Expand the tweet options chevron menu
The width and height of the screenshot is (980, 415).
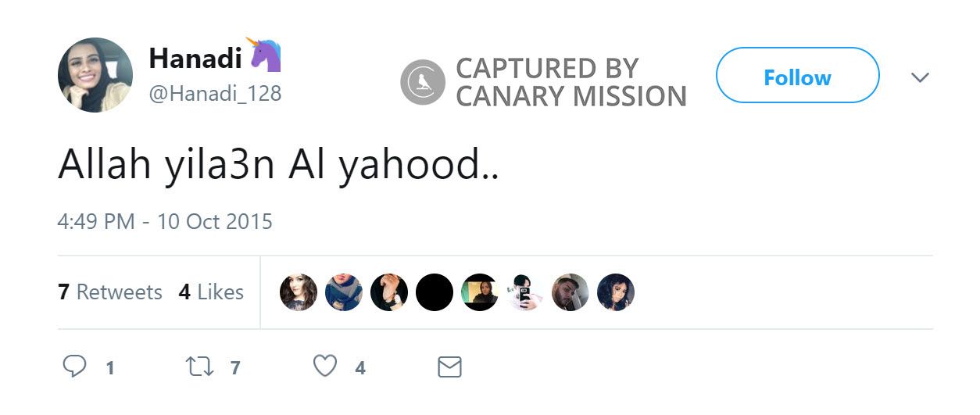[921, 77]
